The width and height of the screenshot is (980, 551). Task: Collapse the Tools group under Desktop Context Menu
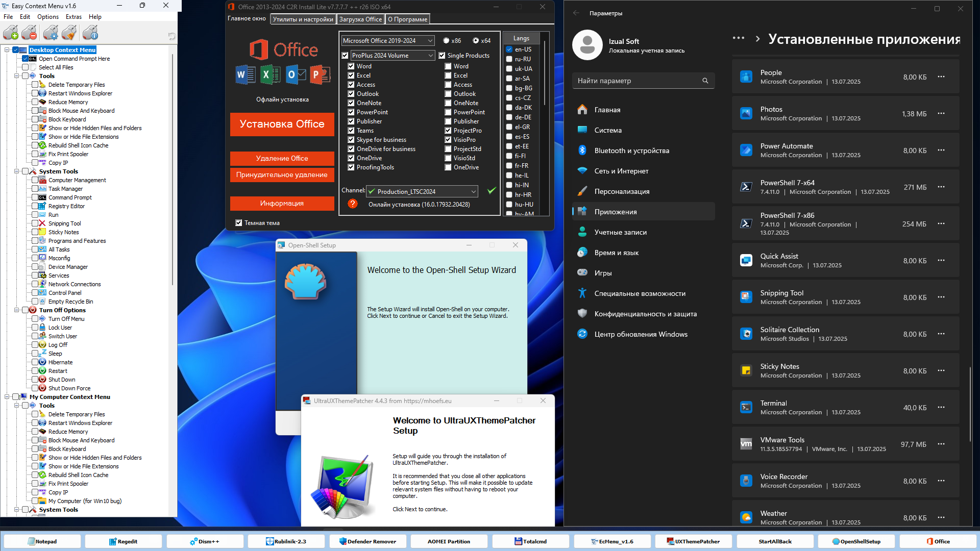tap(16, 76)
